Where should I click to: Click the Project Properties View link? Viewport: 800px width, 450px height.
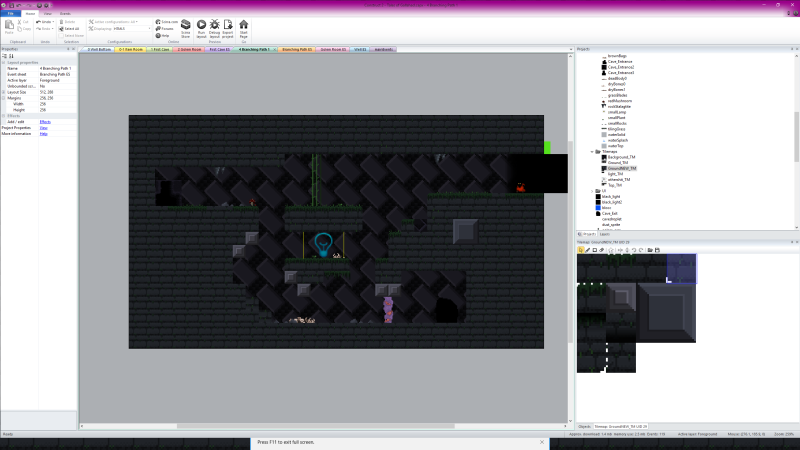(x=43, y=128)
